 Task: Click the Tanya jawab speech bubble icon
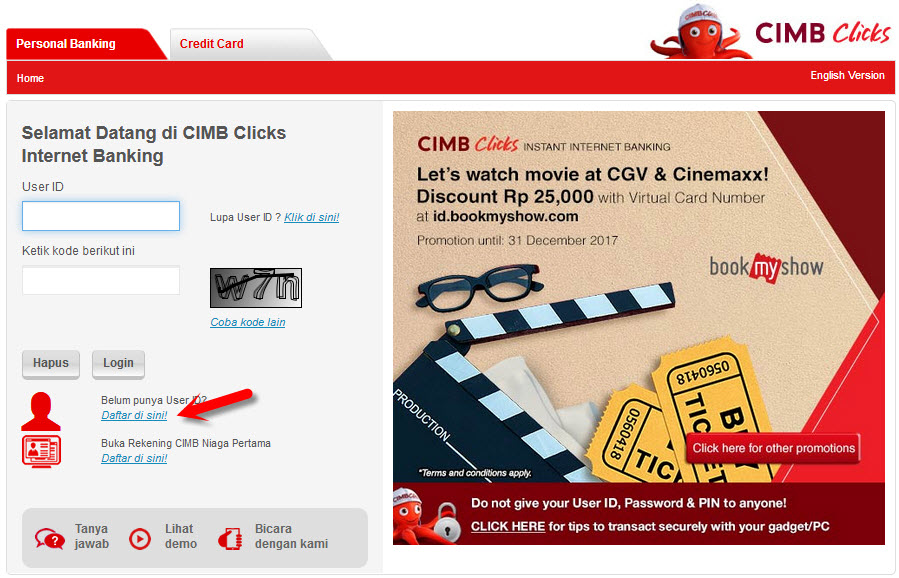(x=49, y=538)
